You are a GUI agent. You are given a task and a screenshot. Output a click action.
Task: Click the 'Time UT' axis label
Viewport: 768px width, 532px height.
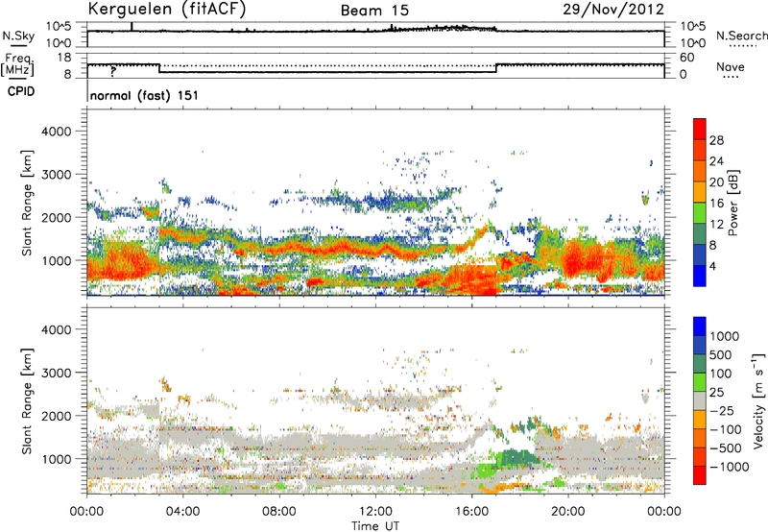[375, 526]
